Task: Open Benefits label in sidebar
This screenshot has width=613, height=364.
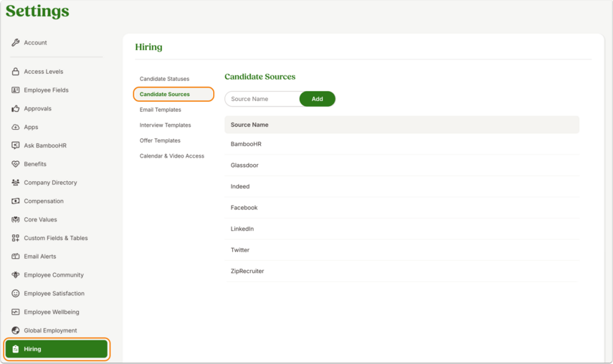Action: 35,164
